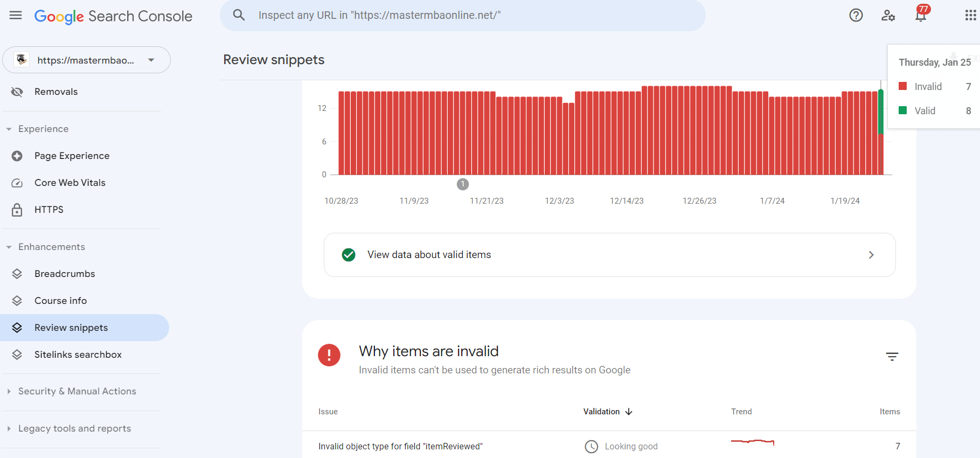Open the property selector dropdown

(86, 60)
